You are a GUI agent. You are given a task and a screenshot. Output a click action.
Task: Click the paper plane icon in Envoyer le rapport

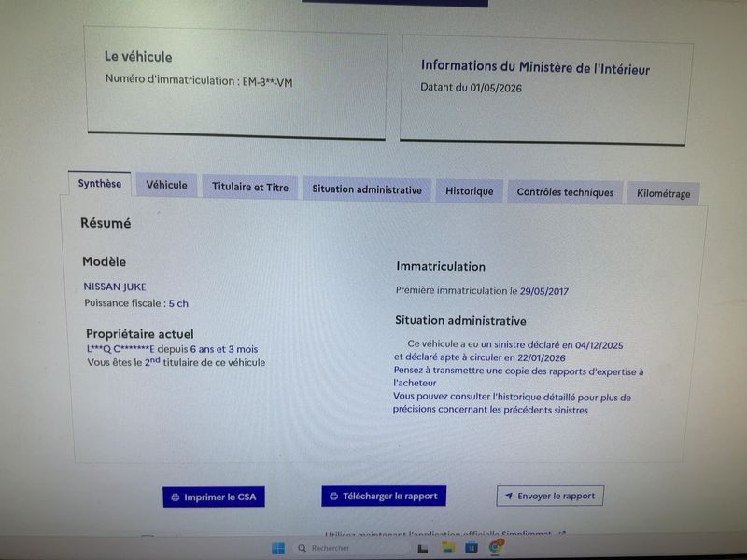[x=509, y=496]
